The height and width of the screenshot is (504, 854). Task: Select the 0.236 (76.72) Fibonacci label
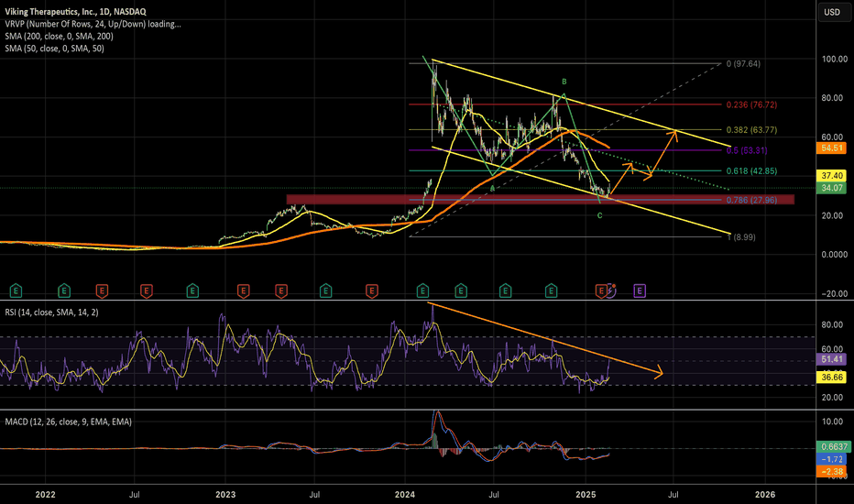point(751,104)
